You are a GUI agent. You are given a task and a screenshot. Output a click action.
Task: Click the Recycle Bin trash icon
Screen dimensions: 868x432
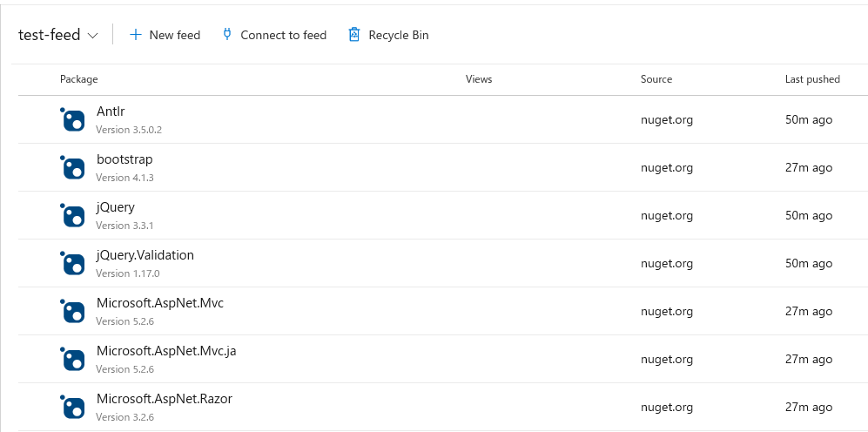coord(354,35)
